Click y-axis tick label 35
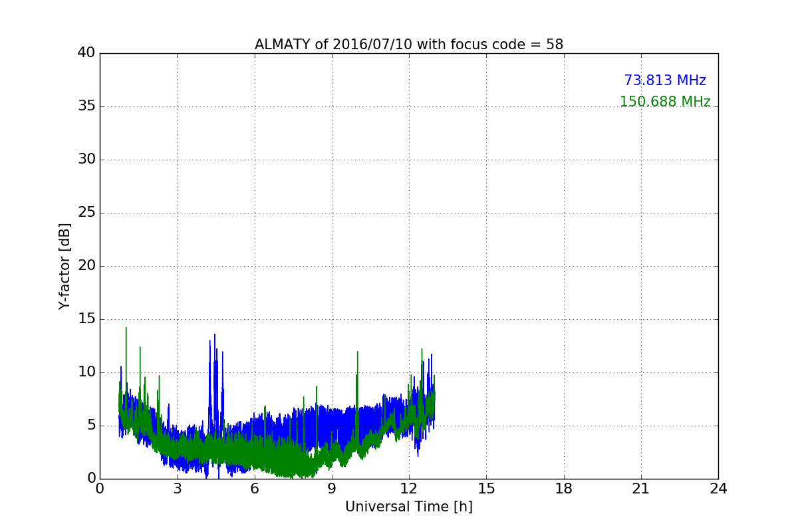 click(x=86, y=106)
